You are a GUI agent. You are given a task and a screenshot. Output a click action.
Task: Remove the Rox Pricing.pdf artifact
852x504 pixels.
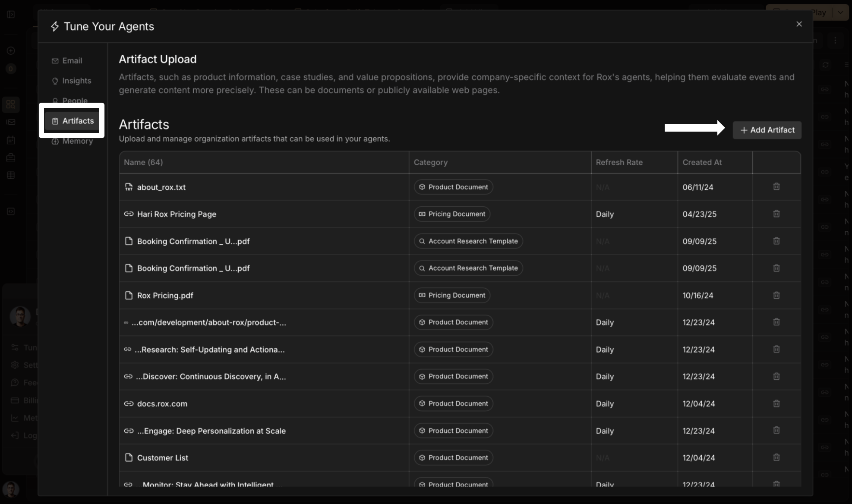click(776, 296)
